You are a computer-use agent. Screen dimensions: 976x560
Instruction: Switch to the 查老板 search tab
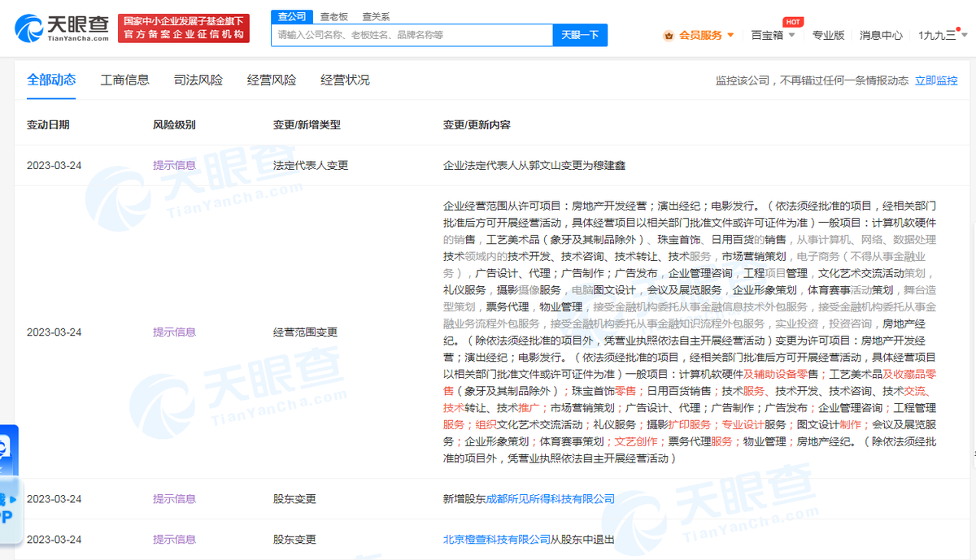pyautogui.click(x=334, y=15)
